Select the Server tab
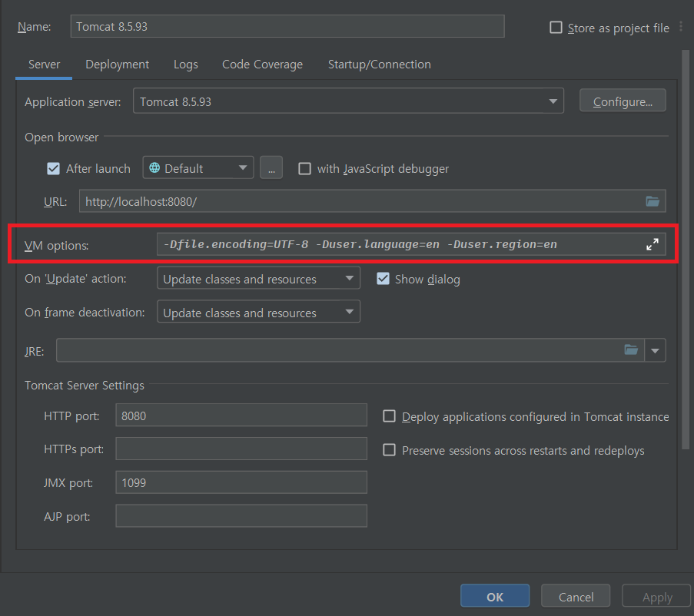694x616 pixels. pos(44,65)
